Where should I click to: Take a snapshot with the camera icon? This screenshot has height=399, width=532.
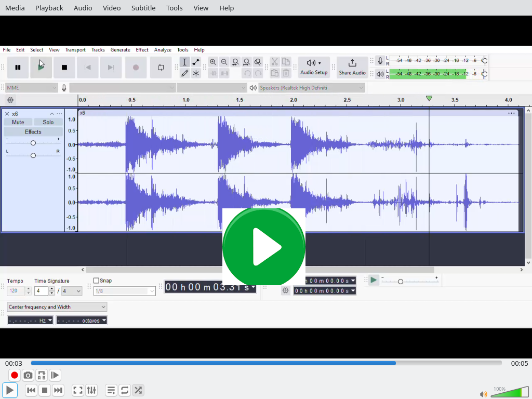point(28,375)
